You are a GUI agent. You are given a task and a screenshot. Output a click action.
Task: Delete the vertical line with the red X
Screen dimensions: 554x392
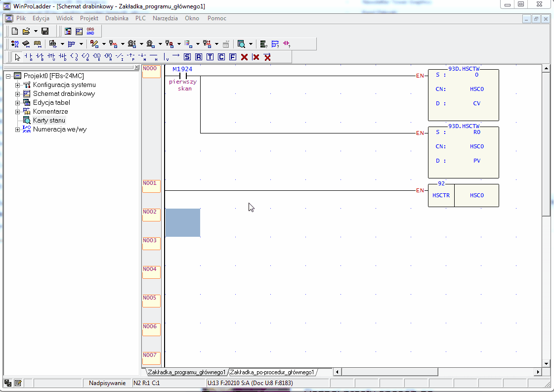pyautogui.click(x=256, y=57)
